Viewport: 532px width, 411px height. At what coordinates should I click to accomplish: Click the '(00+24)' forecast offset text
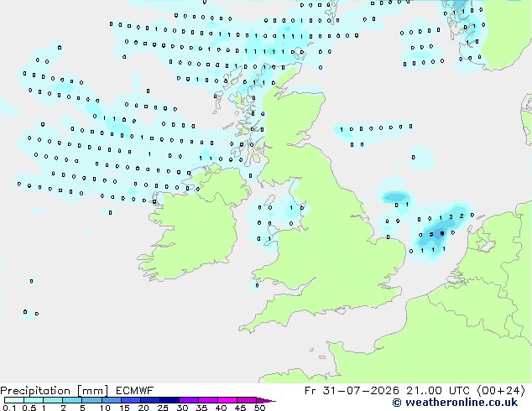coord(501,391)
